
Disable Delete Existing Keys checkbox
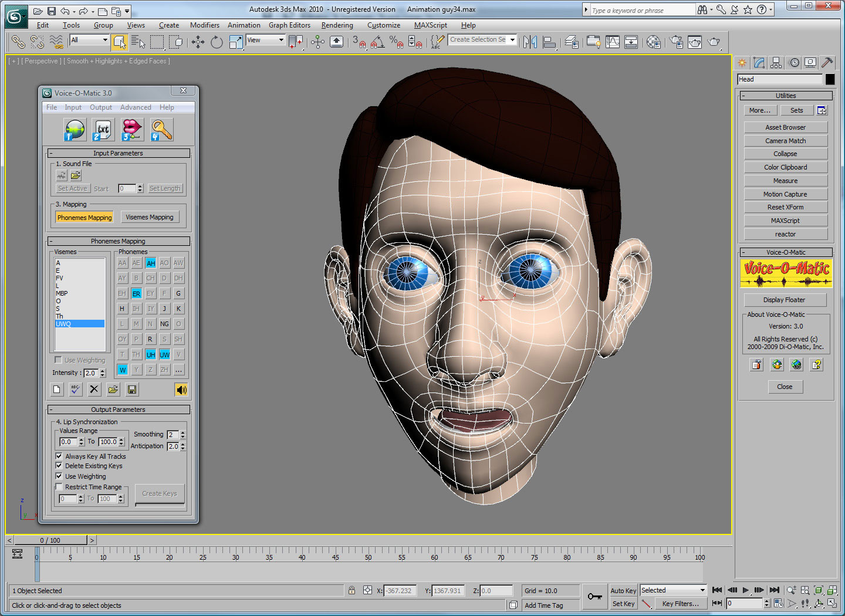click(x=59, y=466)
